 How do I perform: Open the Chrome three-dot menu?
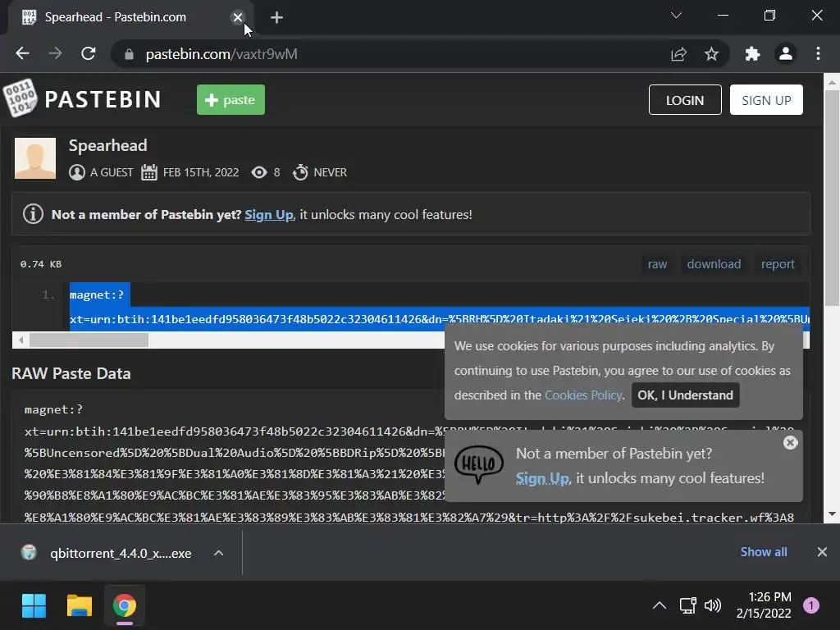(818, 53)
